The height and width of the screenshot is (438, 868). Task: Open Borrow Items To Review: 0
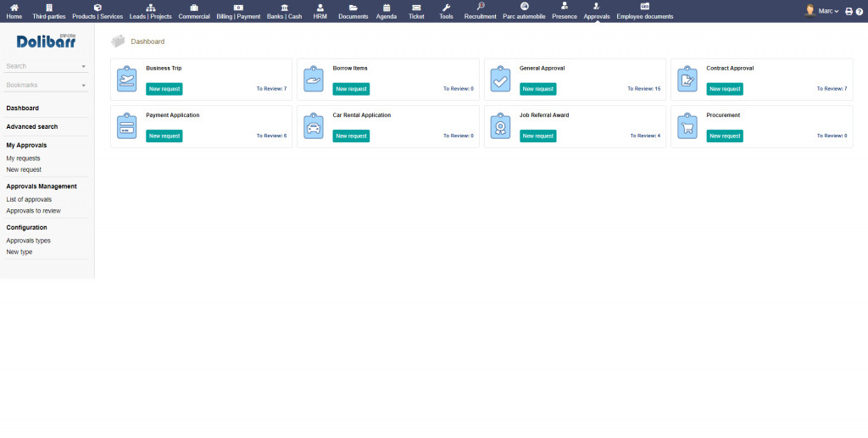[x=459, y=88]
